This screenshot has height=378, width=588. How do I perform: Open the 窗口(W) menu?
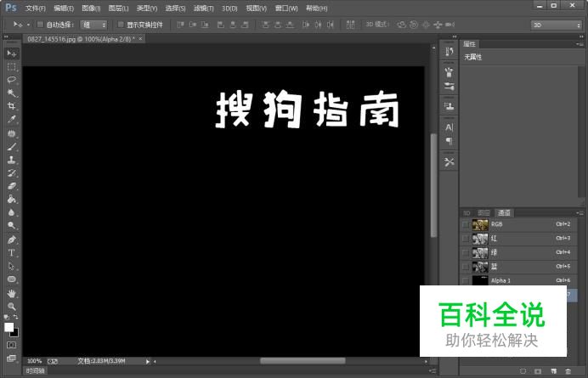(286, 8)
